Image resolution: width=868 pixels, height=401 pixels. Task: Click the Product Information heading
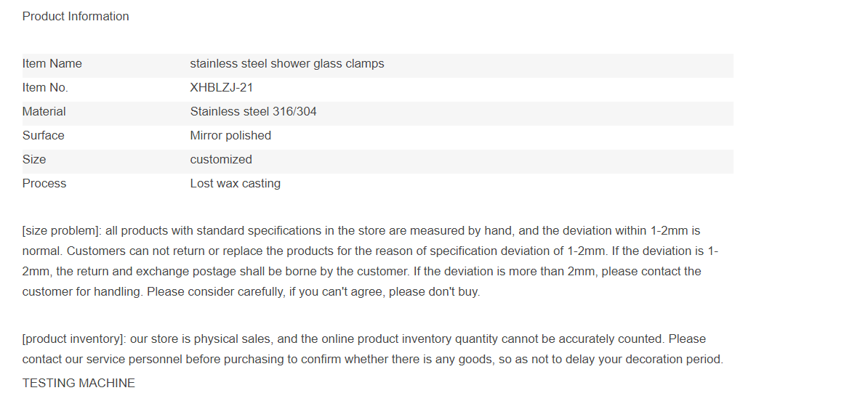click(76, 16)
